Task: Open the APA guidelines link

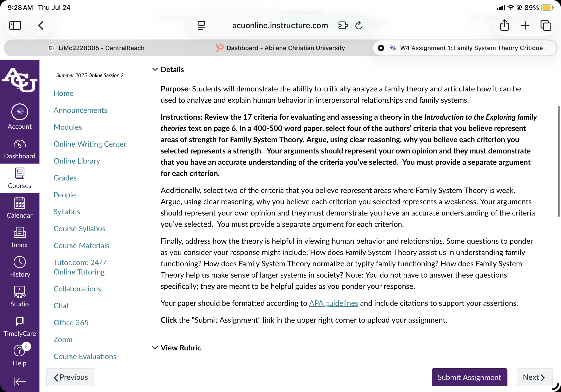Action: point(334,303)
